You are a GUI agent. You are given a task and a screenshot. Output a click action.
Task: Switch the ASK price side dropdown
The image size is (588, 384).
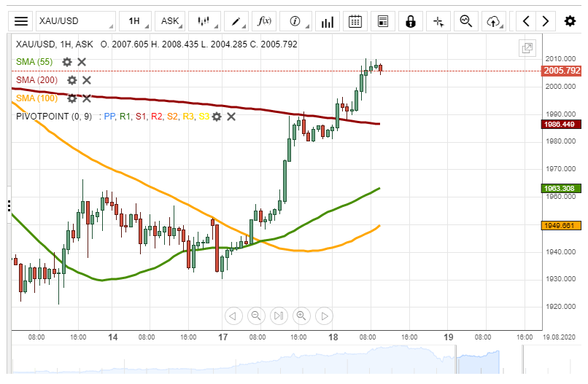pyautogui.click(x=170, y=21)
